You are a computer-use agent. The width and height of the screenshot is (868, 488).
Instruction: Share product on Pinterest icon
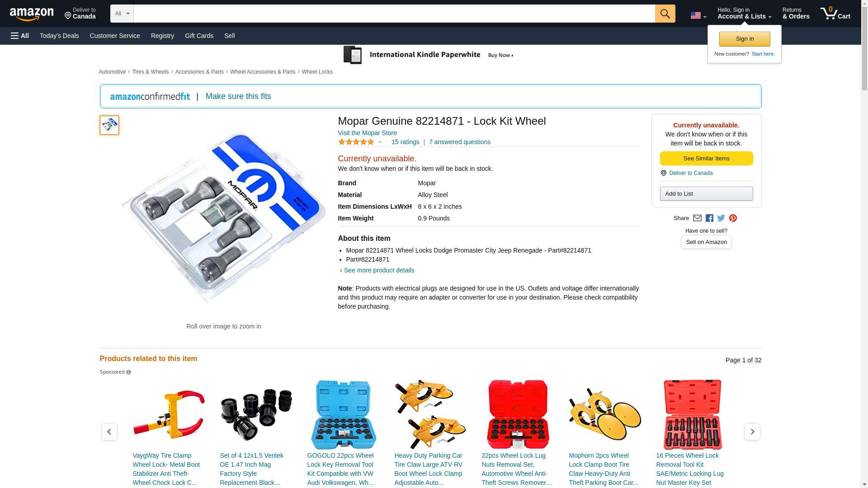[x=733, y=218]
